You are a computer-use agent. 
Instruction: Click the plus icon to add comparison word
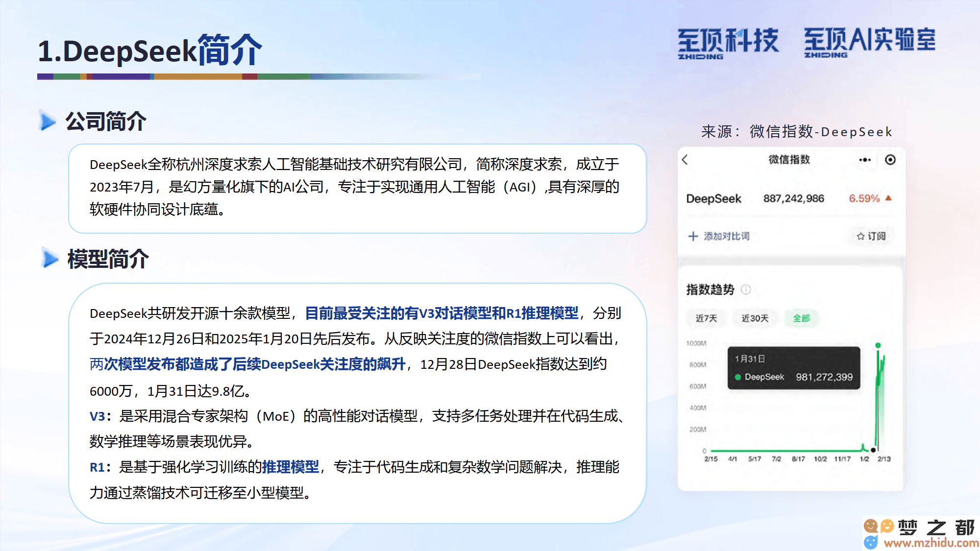[693, 236]
